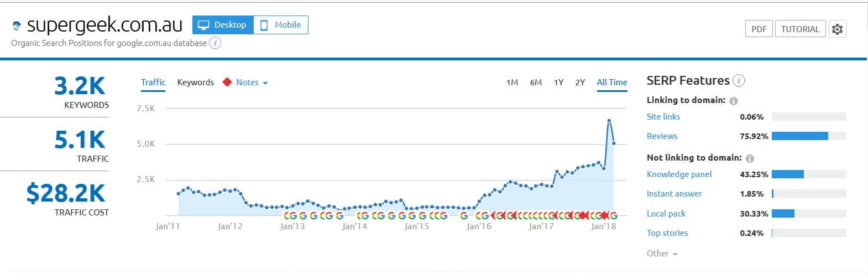Image resolution: width=868 pixels, height=278 pixels.
Task: Click the info icon beside database subtitle
Action: (215, 43)
